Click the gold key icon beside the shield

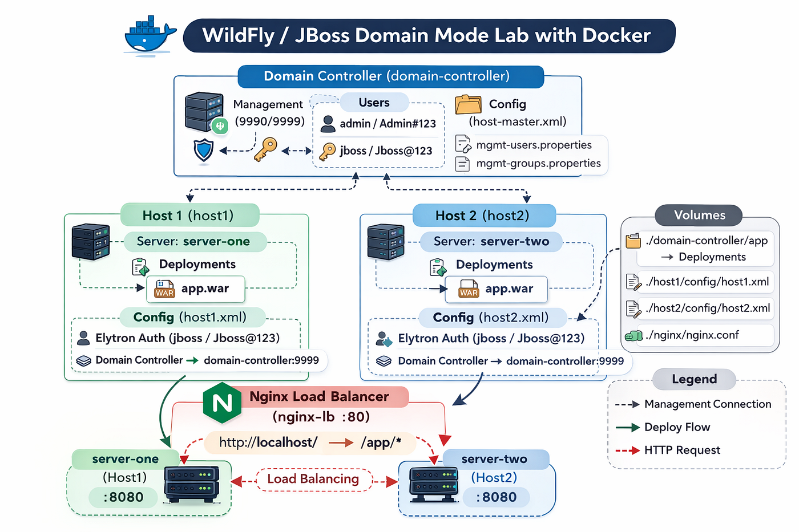point(265,149)
